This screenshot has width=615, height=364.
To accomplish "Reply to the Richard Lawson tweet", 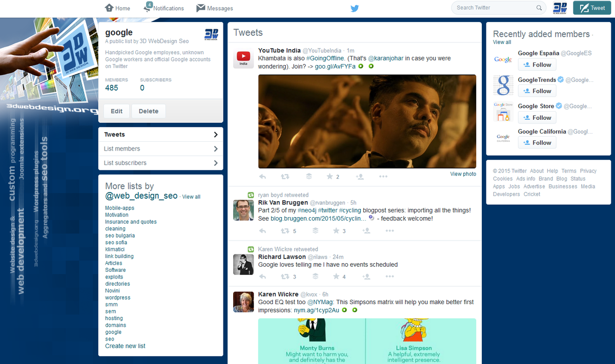I will point(263,276).
